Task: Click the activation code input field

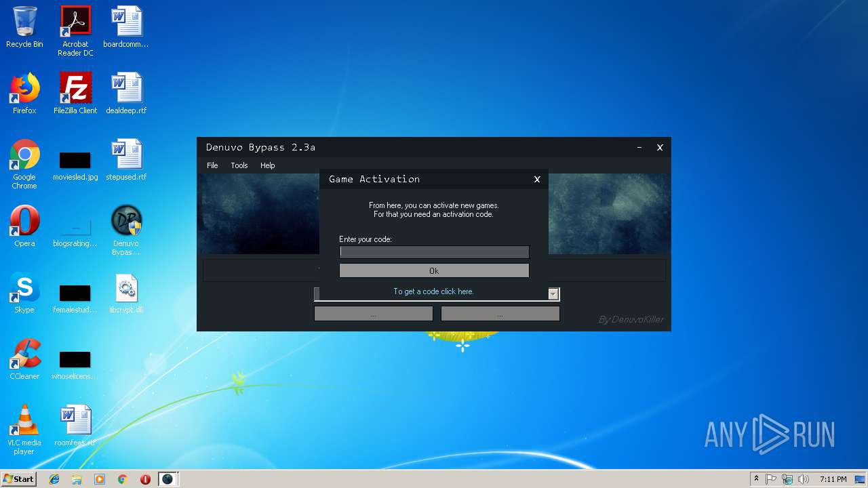Action: (x=434, y=252)
